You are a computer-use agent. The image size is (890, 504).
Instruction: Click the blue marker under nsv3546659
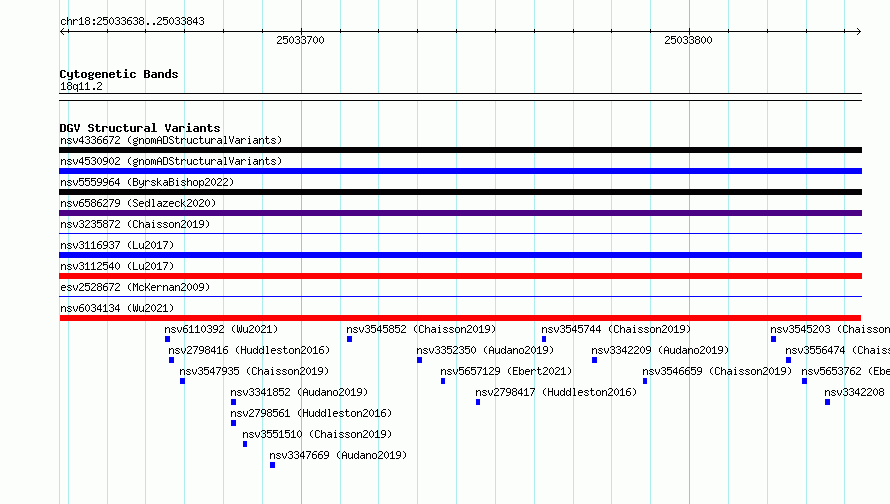pyautogui.click(x=645, y=381)
